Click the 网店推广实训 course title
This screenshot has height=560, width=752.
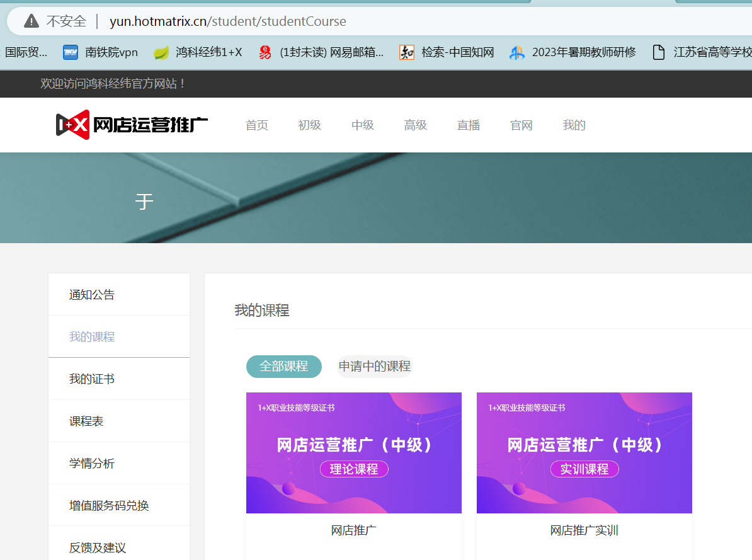pyautogui.click(x=584, y=530)
